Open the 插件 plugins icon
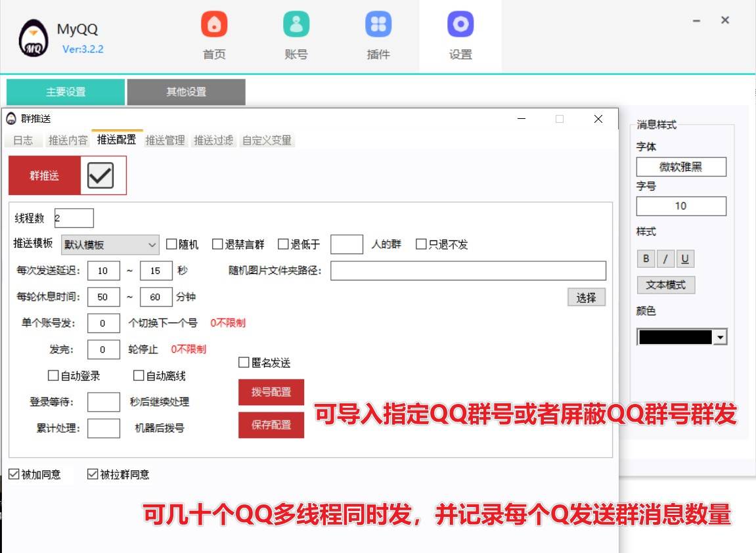The width and height of the screenshot is (756, 553). [378, 25]
